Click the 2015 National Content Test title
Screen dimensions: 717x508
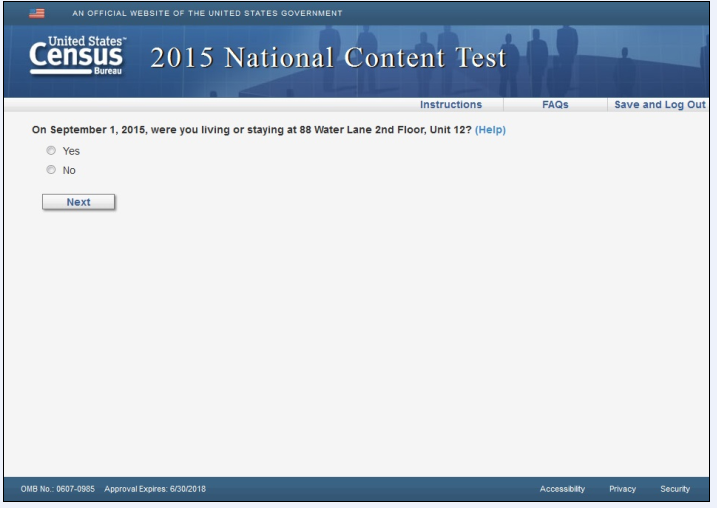pyautogui.click(x=328, y=58)
